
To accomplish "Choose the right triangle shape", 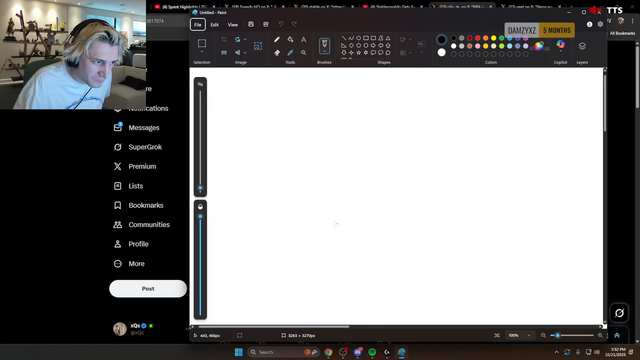I will [344, 45].
